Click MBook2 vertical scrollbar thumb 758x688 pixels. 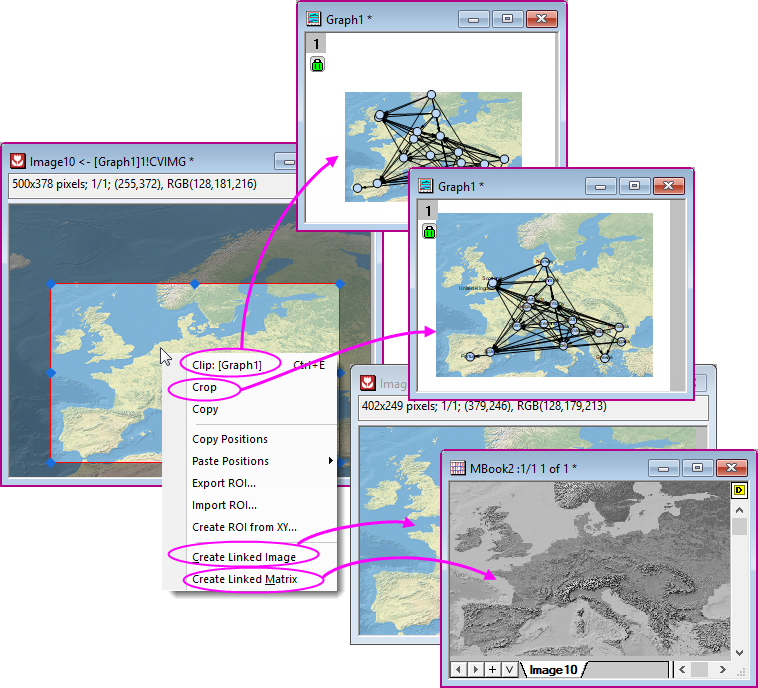[x=739, y=527]
